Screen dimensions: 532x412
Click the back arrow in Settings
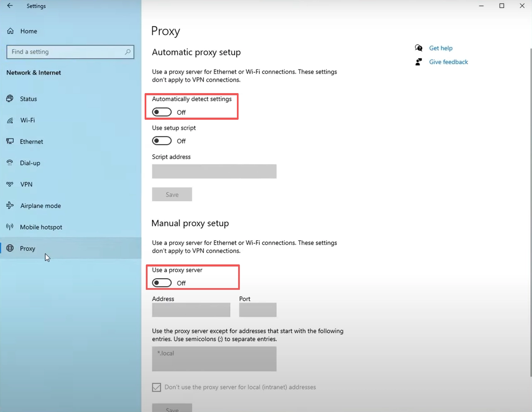(9, 6)
